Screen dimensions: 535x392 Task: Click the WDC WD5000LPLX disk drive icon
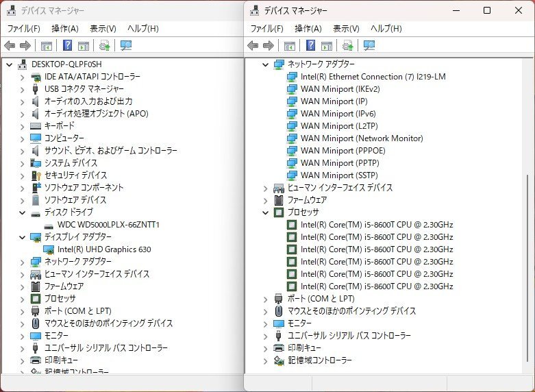pos(49,225)
